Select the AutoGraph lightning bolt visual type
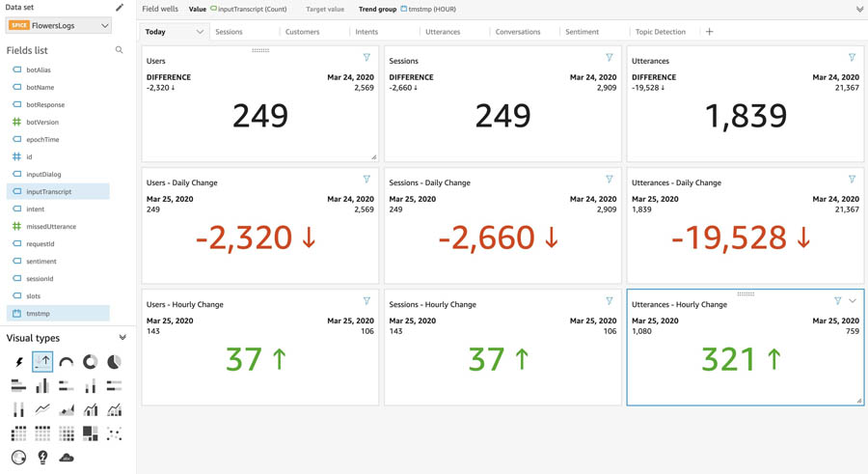This screenshot has height=474, width=868. [19, 362]
